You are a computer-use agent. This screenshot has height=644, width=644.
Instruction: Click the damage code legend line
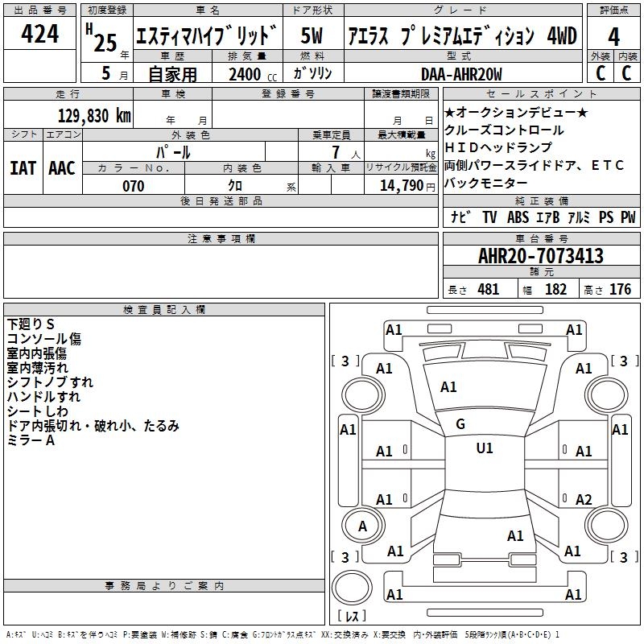(283, 634)
